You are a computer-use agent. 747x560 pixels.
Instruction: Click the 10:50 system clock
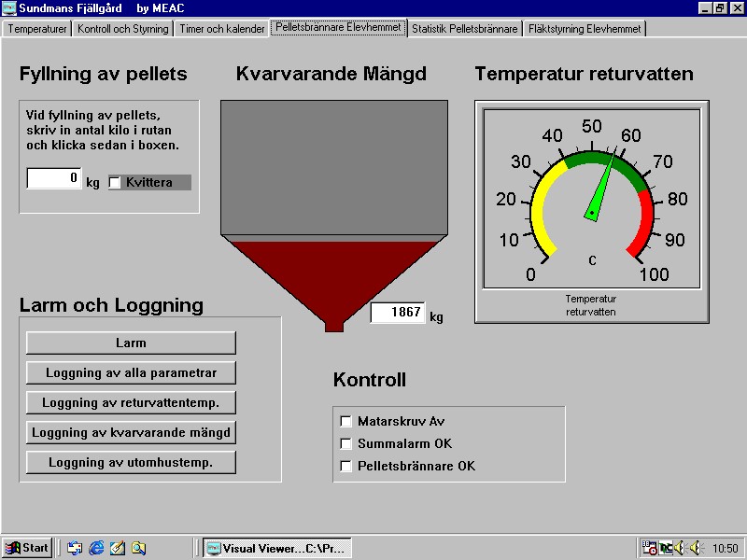pyautogui.click(x=726, y=549)
